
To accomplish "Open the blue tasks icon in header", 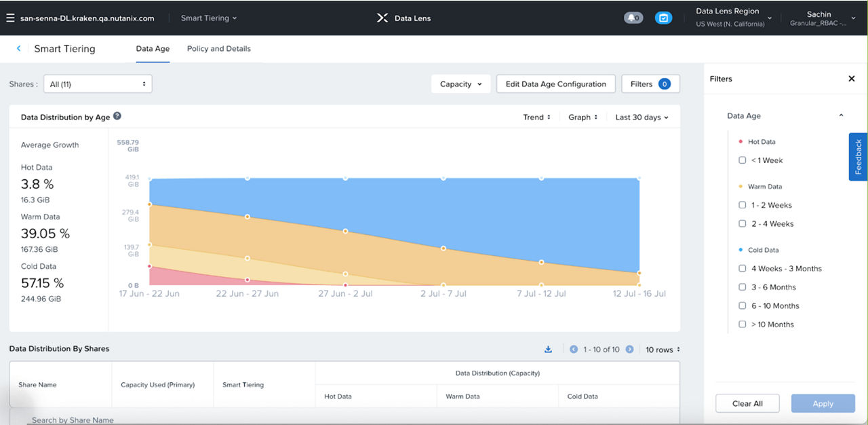I will (x=663, y=18).
